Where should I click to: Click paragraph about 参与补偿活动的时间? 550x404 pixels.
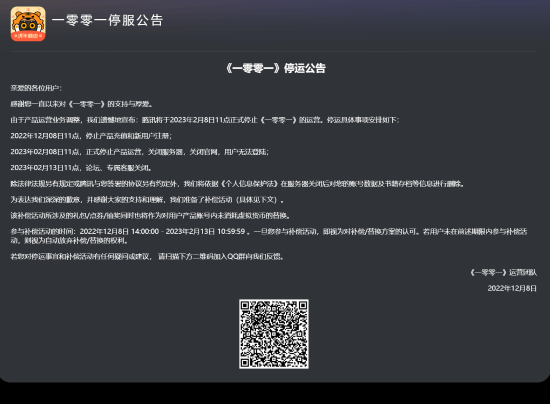tap(269, 236)
